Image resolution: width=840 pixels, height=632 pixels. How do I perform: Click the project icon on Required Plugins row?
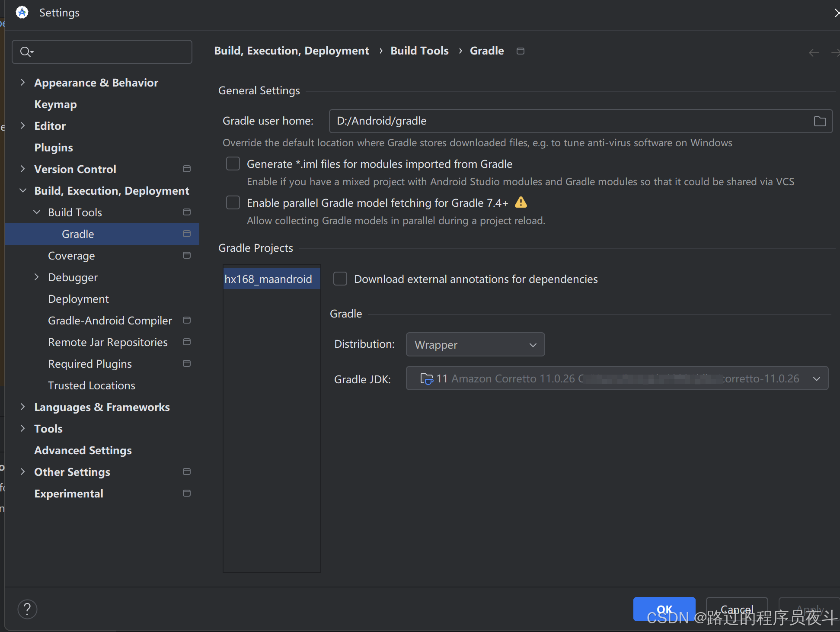[x=187, y=363]
